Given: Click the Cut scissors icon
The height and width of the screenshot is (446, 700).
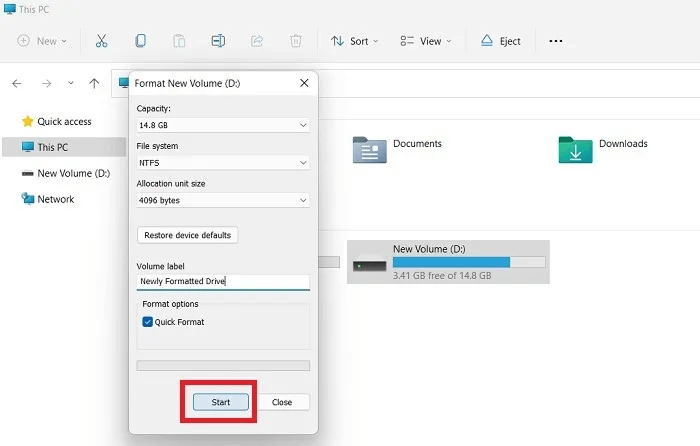Looking at the screenshot, I should (101, 41).
